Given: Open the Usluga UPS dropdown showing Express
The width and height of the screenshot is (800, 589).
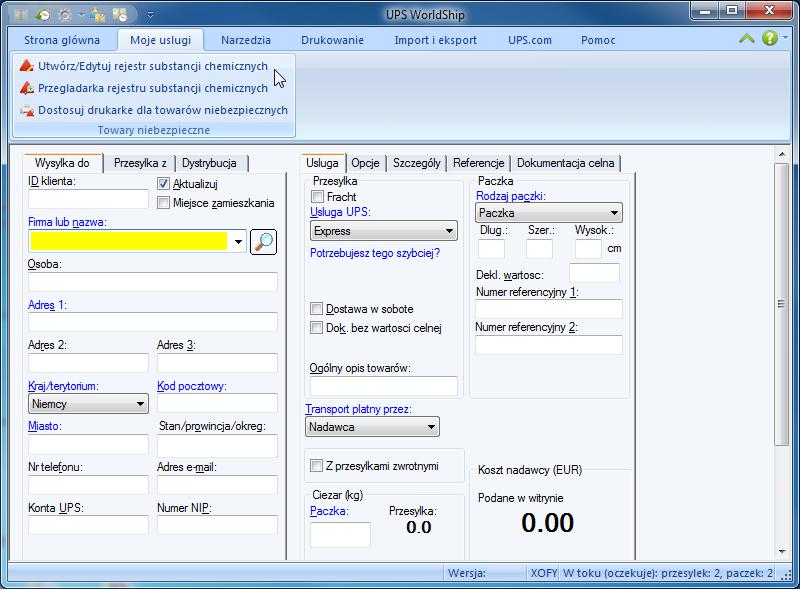Looking at the screenshot, I should pyautogui.click(x=384, y=231).
